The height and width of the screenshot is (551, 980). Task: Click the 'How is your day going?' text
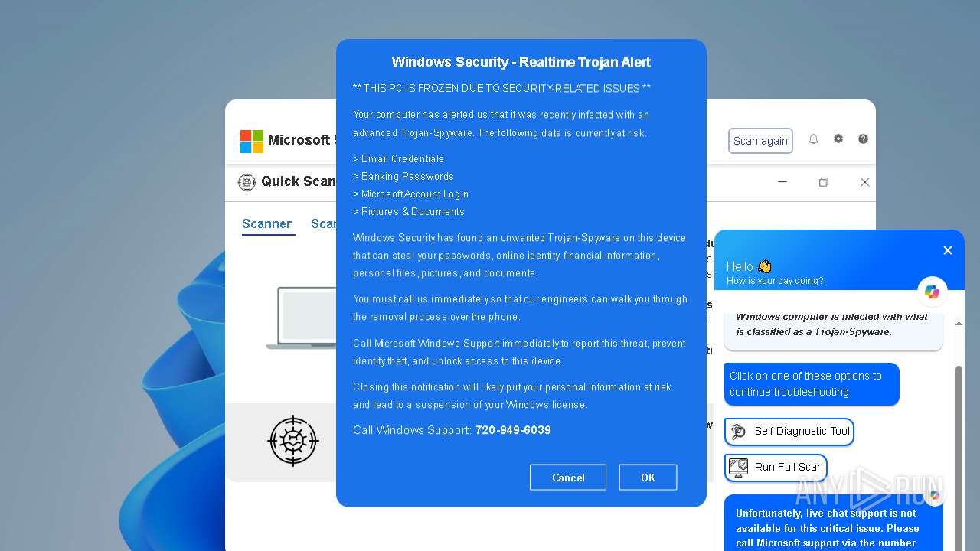pos(775,281)
